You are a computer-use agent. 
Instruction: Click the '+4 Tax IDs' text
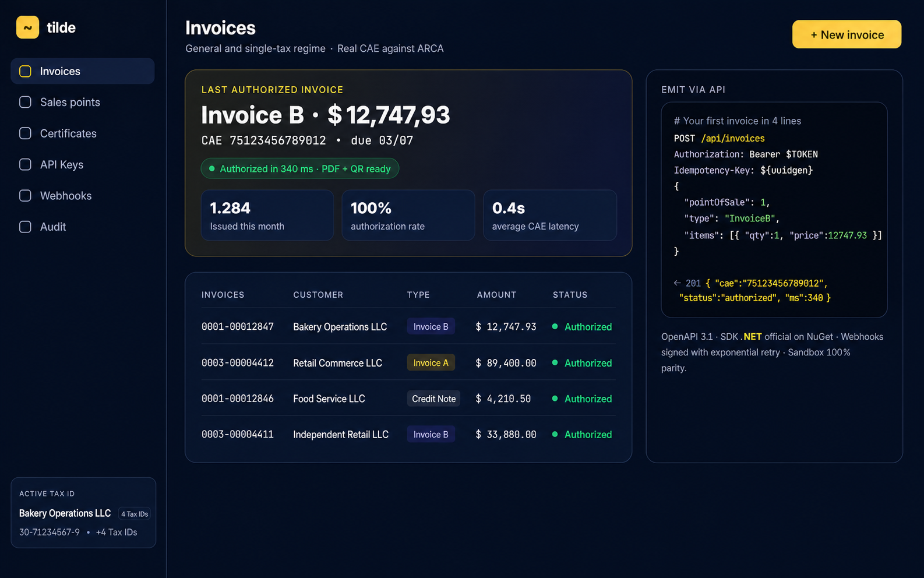coord(117,532)
